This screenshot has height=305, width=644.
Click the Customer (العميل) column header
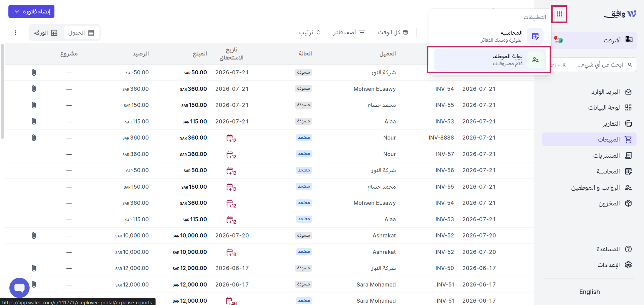tap(388, 53)
